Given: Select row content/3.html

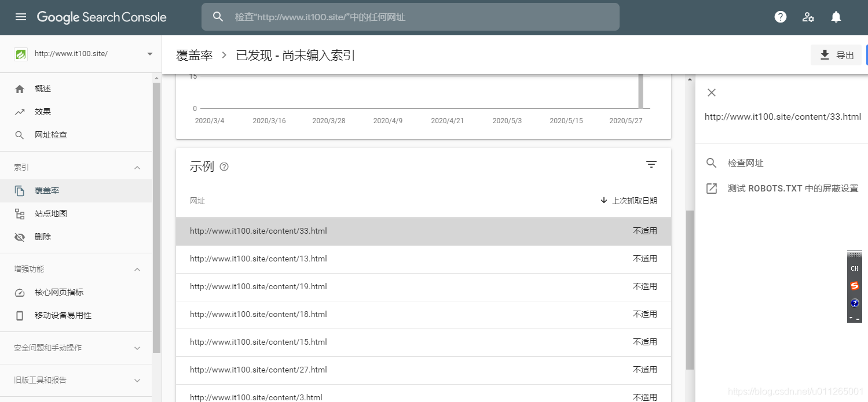Looking at the screenshot, I should point(423,394).
